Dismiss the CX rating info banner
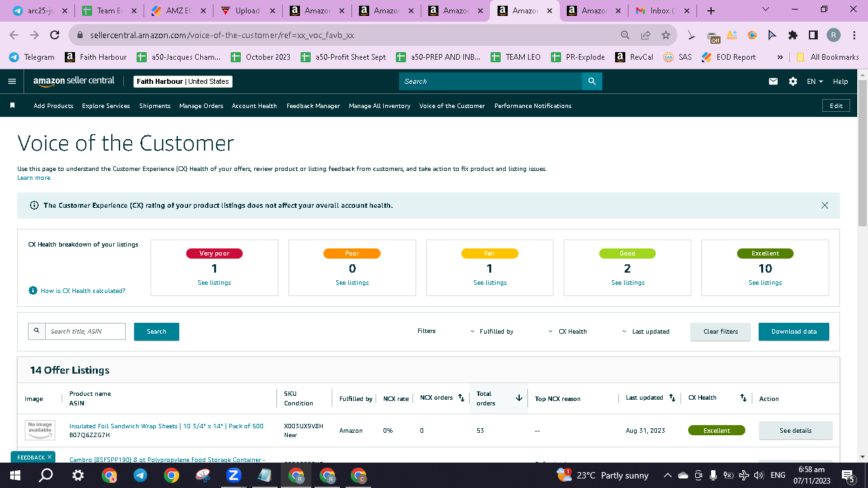 (825, 205)
